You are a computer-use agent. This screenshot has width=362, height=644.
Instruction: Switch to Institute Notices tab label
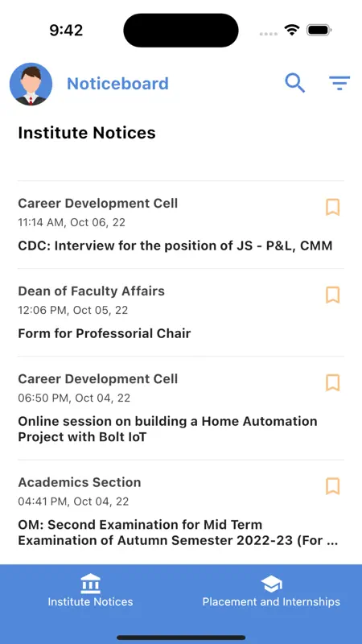90,601
